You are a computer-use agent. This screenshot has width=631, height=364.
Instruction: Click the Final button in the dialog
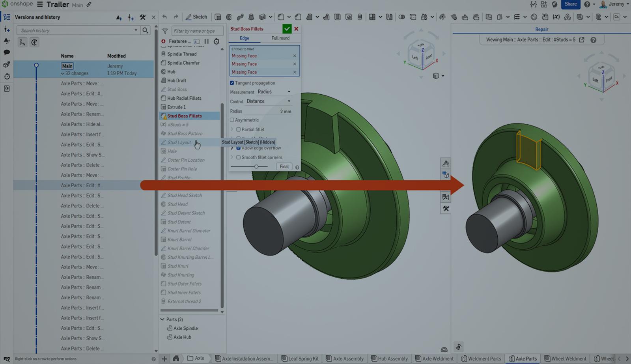pos(284,166)
